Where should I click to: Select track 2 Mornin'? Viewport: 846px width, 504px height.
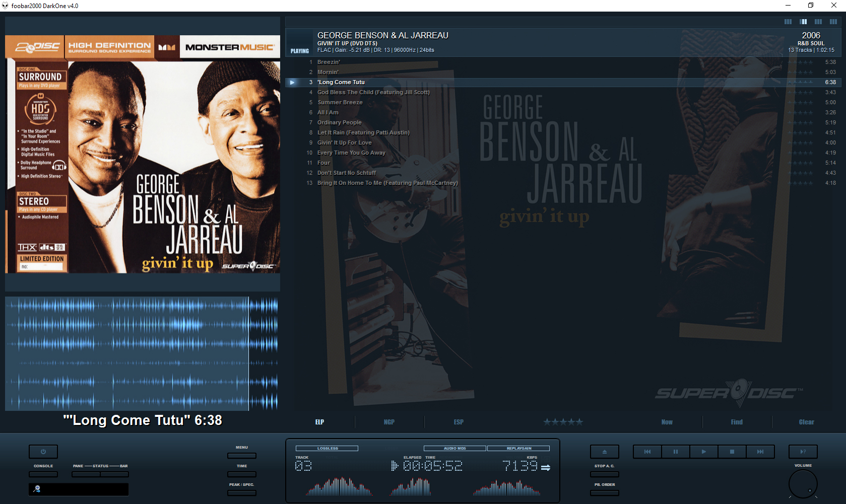coord(563,72)
